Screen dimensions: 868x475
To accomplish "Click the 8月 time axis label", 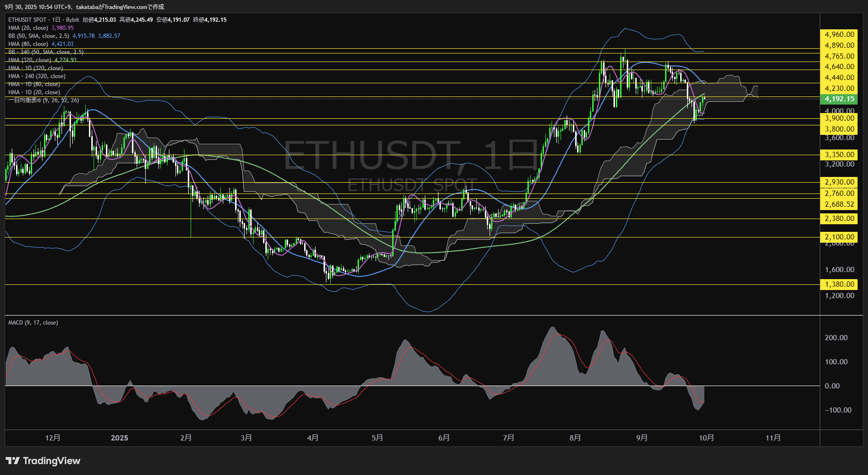I will pyautogui.click(x=575, y=438).
